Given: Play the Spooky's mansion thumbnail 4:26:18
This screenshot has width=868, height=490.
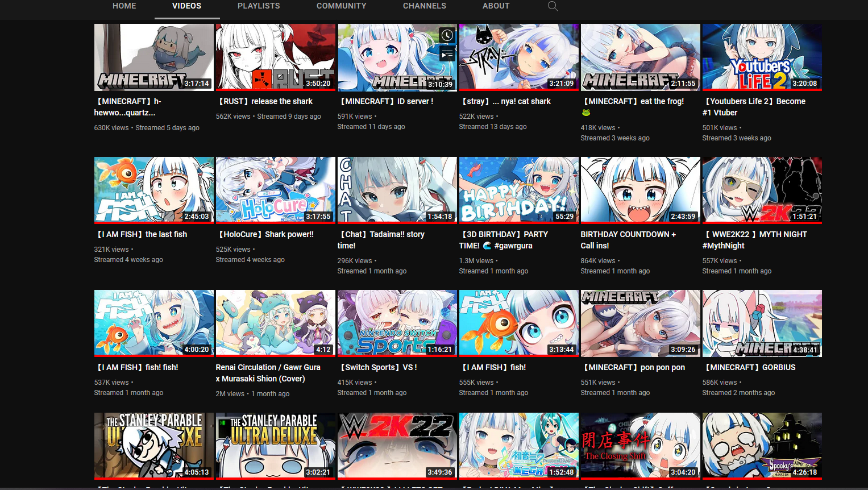Looking at the screenshot, I should click(x=762, y=446).
